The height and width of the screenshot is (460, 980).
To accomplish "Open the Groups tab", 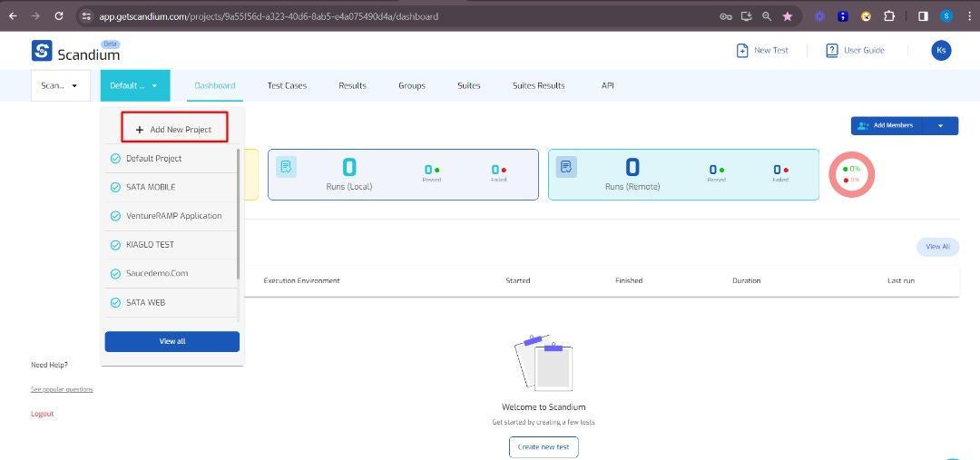I will click(412, 85).
